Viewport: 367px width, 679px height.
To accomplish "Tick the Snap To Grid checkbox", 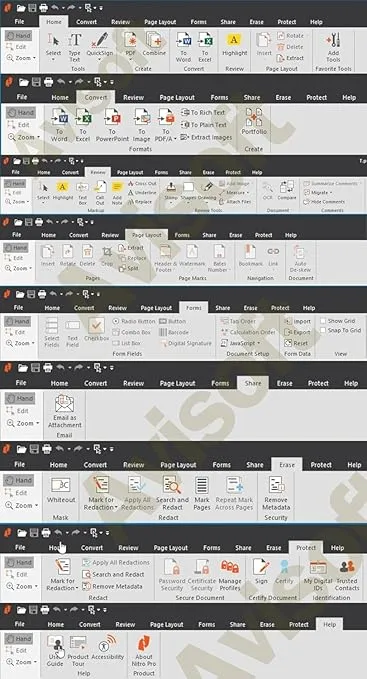I will (x=323, y=330).
